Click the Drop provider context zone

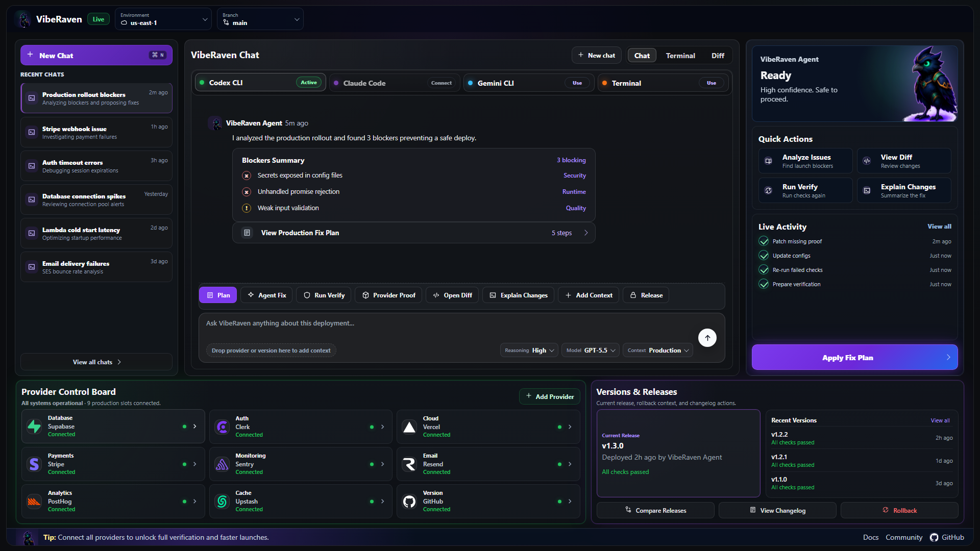tap(271, 350)
